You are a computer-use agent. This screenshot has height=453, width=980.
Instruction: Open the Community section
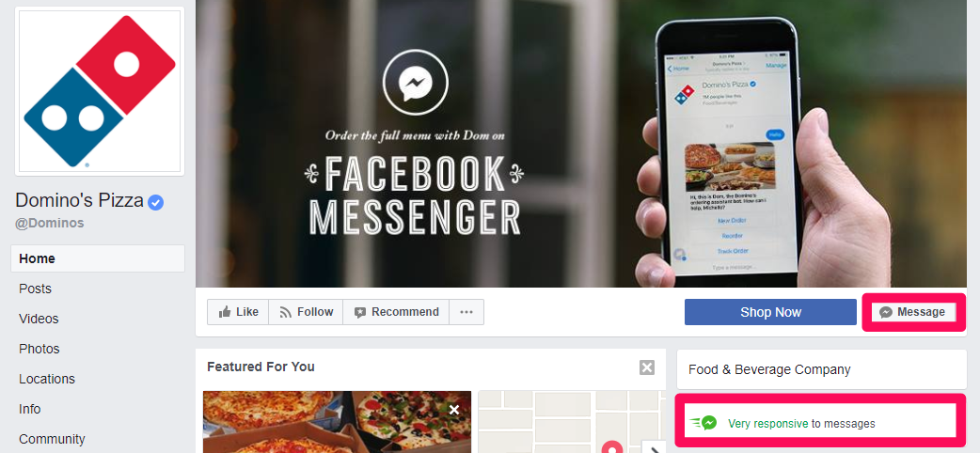pos(52,439)
